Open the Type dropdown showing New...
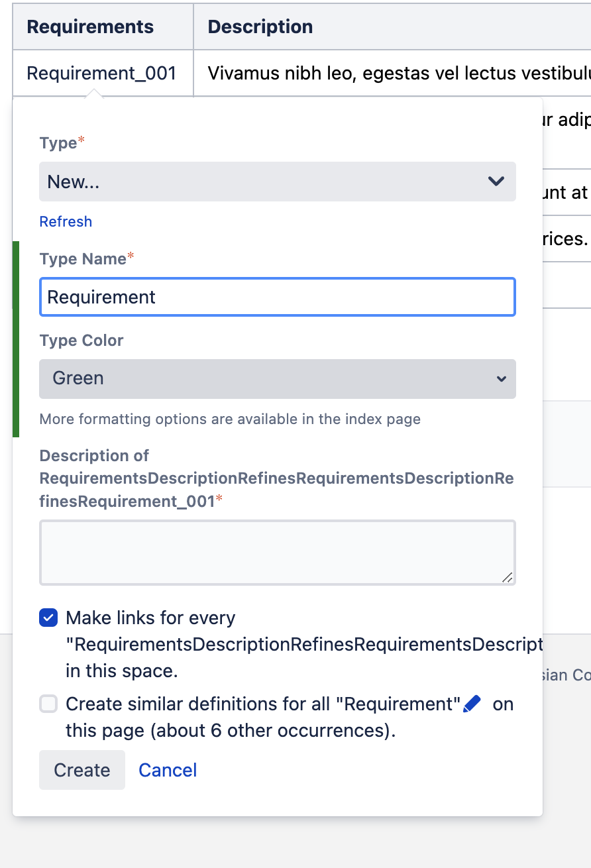Screen dimensions: 591x868 277,181
